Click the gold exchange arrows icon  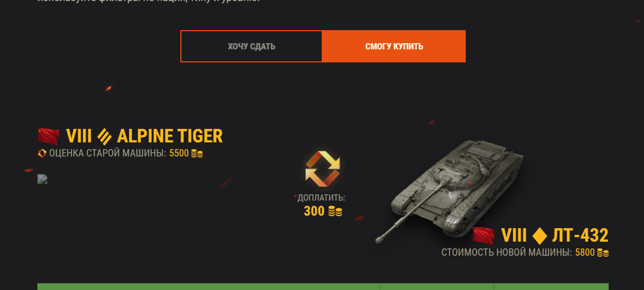click(322, 168)
